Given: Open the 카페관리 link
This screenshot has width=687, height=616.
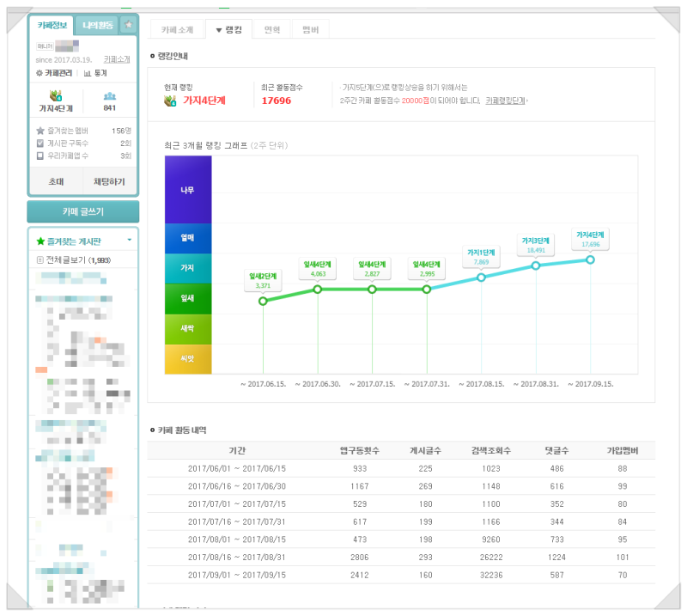Looking at the screenshot, I should (58, 73).
